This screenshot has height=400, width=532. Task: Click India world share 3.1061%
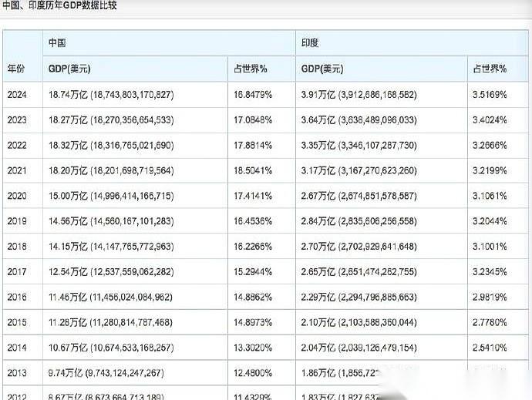pyautogui.click(x=490, y=196)
